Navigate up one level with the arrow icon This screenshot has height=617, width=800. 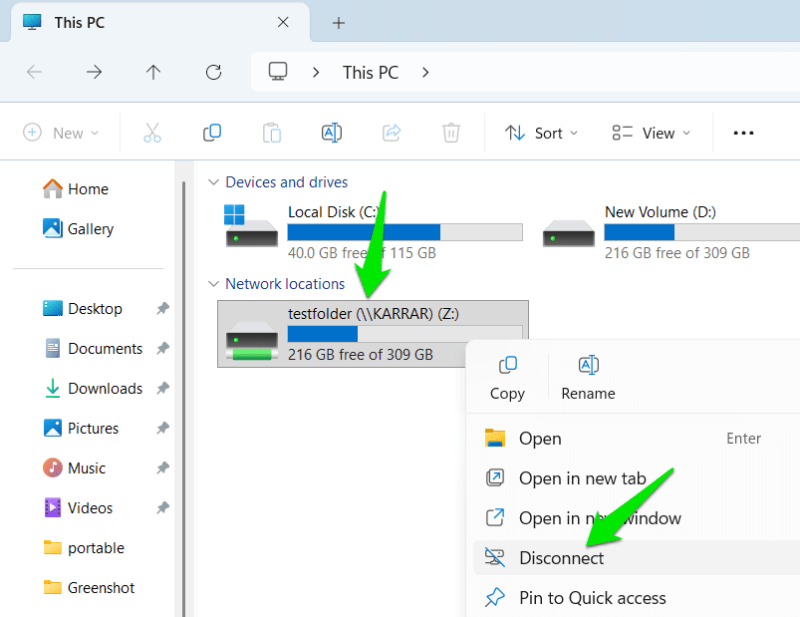coord(154,72)
